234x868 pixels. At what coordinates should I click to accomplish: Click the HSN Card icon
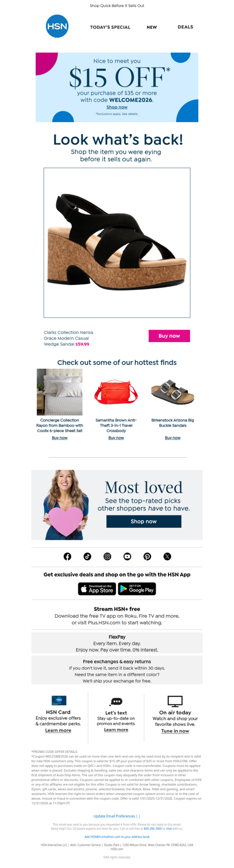59,700
